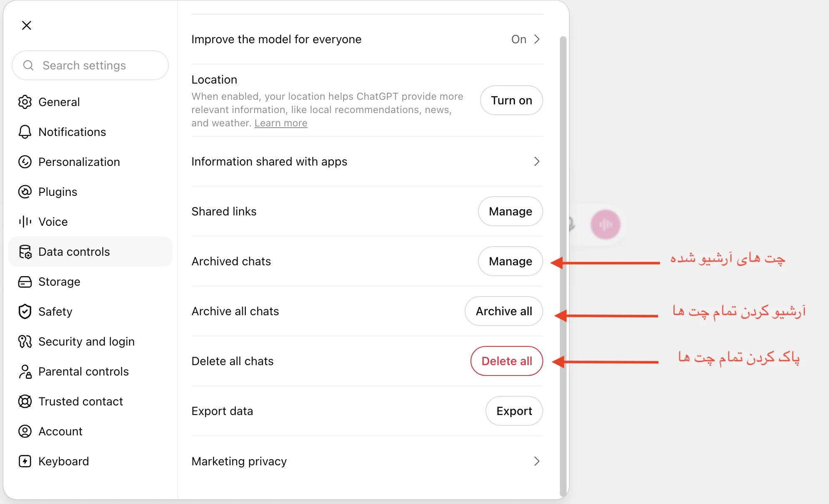Select the Storage drive icon
Image resolution: width=829 pixels, height=504 pixels.
tap(25, 282)
